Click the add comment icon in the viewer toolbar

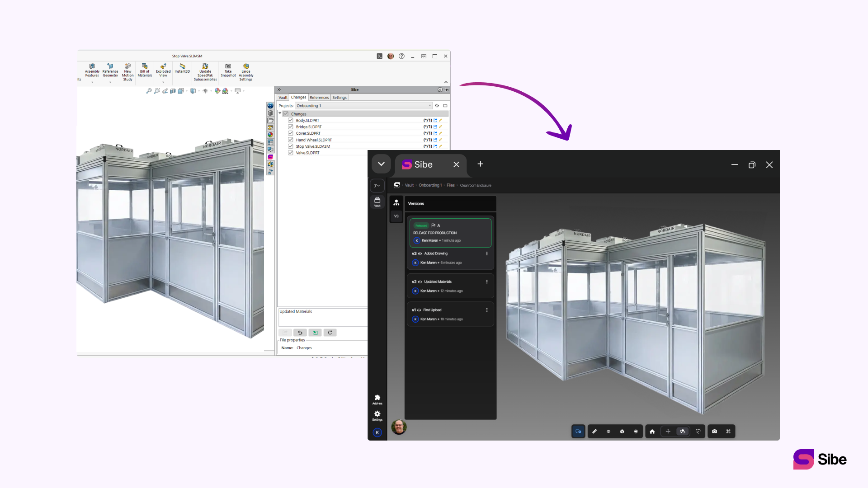(x=578, y=432)
